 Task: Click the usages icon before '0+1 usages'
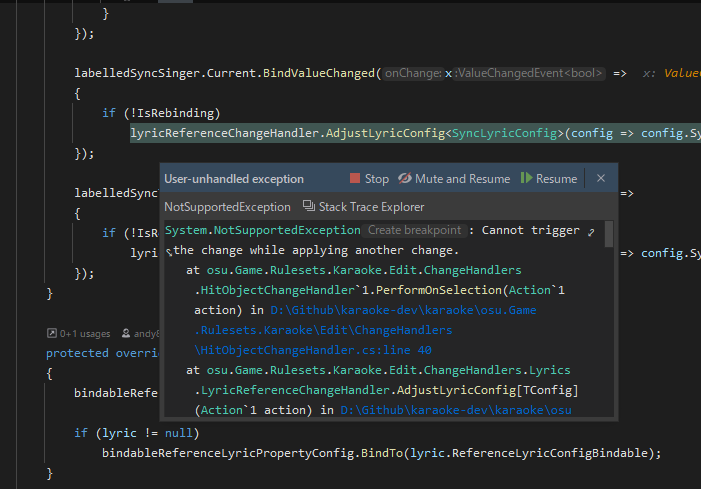[52, 333]
